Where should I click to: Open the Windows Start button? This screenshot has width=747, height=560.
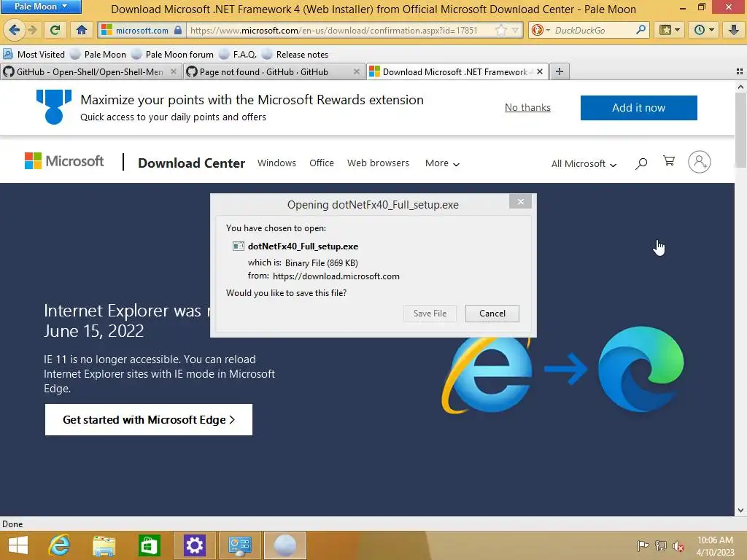18,545
